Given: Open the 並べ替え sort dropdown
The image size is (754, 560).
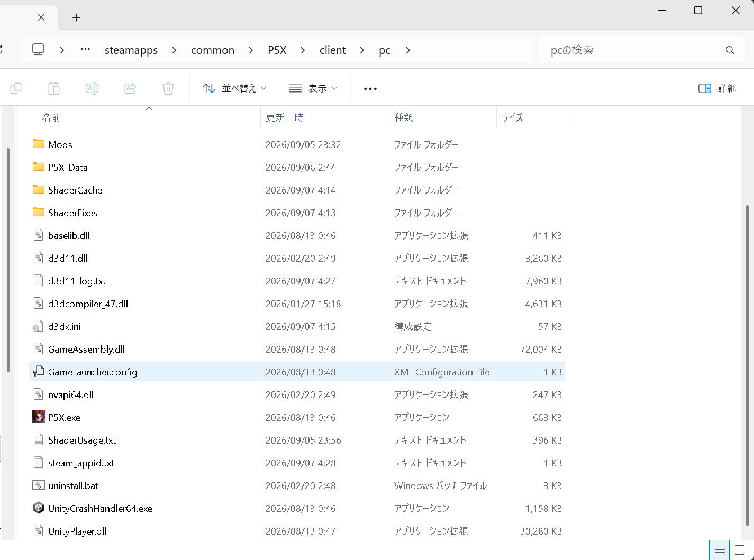Looking at the screenshot, I should click(234, 88).
